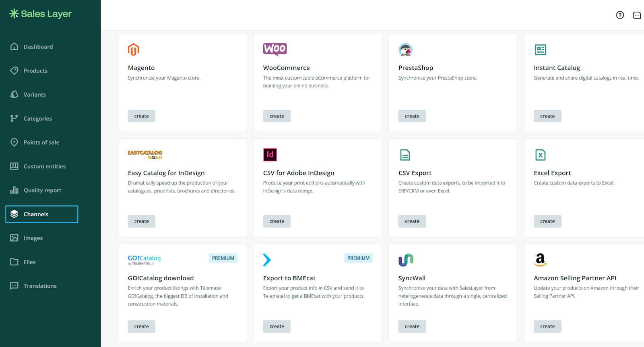Open the chat support icon

[x=637, y=15]
